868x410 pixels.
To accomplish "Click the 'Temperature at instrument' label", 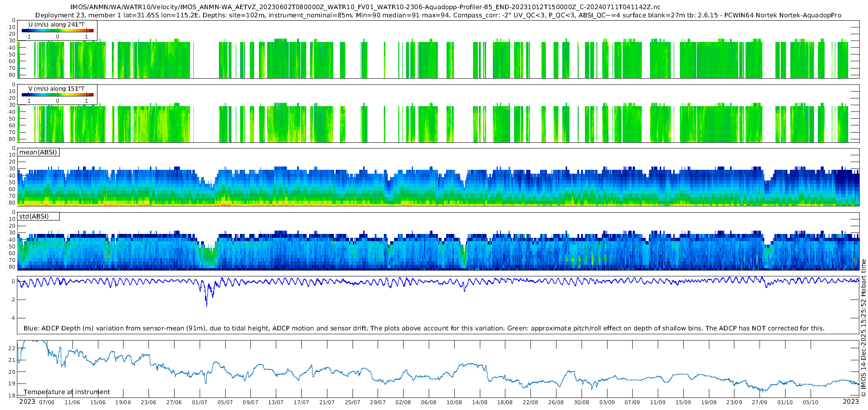I will (x=67, y=392).
